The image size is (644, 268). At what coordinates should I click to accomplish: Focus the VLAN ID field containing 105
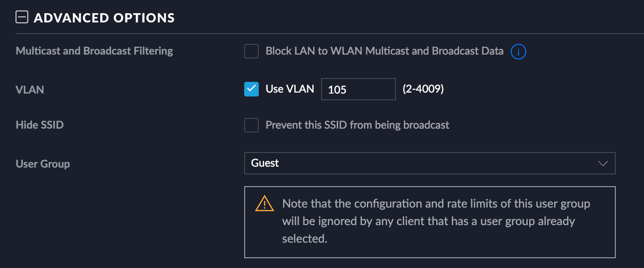358,89
